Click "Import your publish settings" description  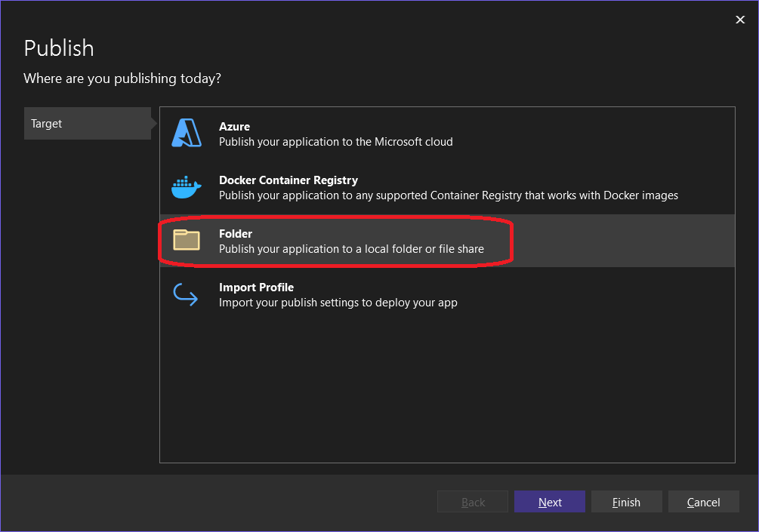(x=338, y=303)
